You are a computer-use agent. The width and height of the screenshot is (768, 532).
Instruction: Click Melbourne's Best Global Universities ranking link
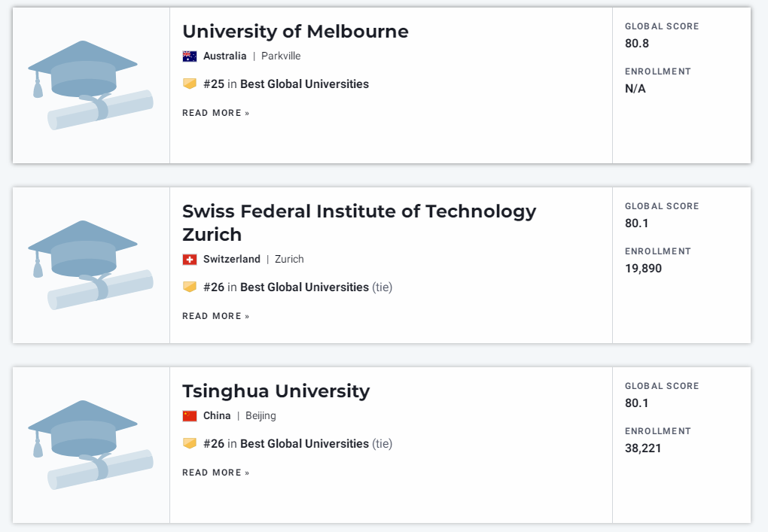[304, 84]
